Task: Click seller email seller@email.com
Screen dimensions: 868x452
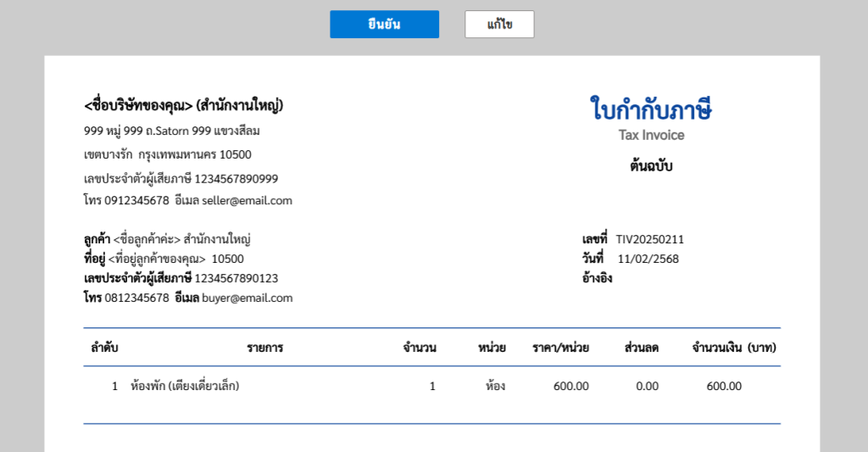Action: point(247,200)
